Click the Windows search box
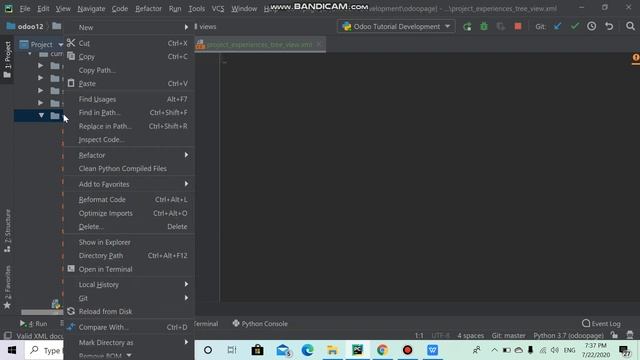Viewport: 640px width, 360px height. [45, 350]
